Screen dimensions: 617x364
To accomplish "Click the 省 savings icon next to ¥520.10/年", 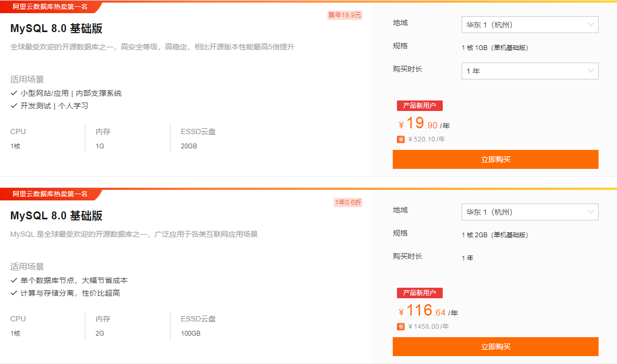I will (401, 139).
